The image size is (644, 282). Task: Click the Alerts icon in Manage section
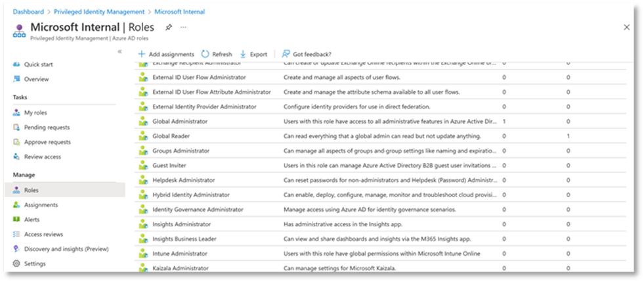pos(17,220)
